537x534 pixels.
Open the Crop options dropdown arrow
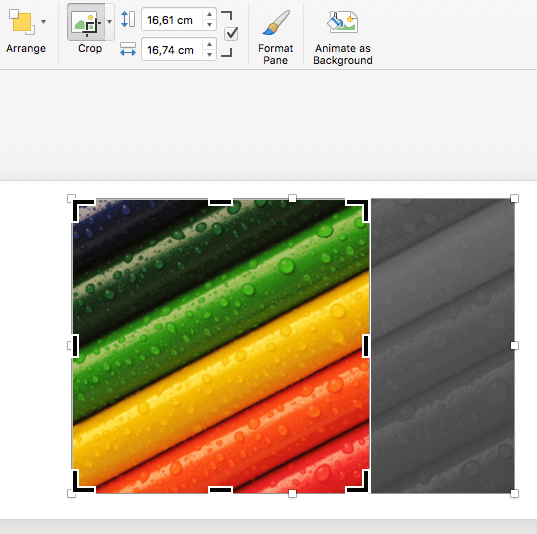pyautogui.click(x=109, y=22)
